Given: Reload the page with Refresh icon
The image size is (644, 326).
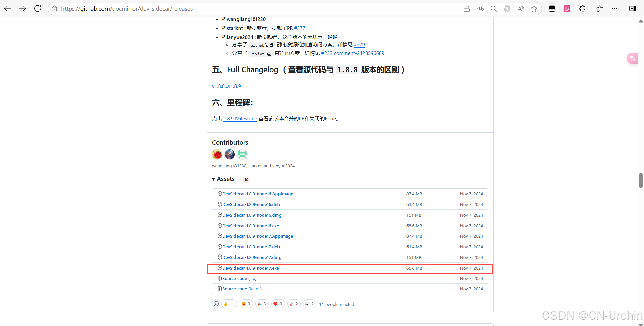Looking at the screenshot, I should 38,9.
